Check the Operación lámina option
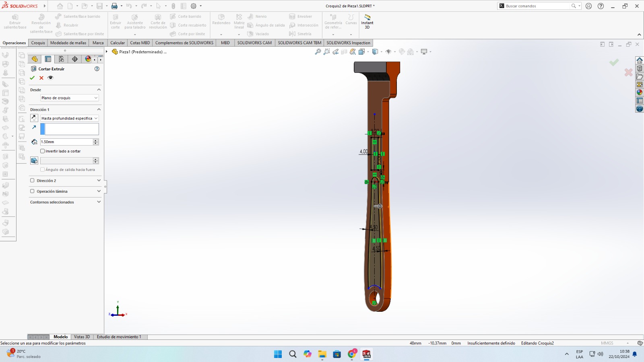Viewport: 644px width, 362px height. (32, 191)
